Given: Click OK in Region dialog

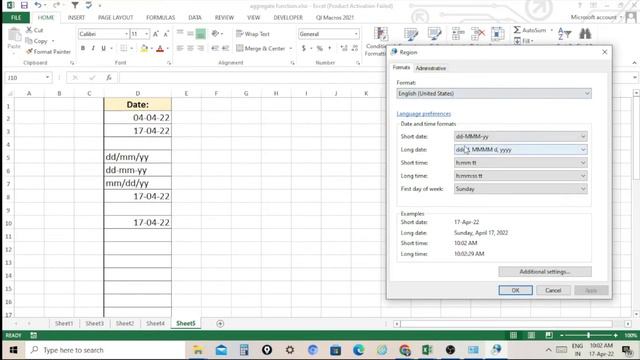Looking at the screenshot, I should [516, 290].
